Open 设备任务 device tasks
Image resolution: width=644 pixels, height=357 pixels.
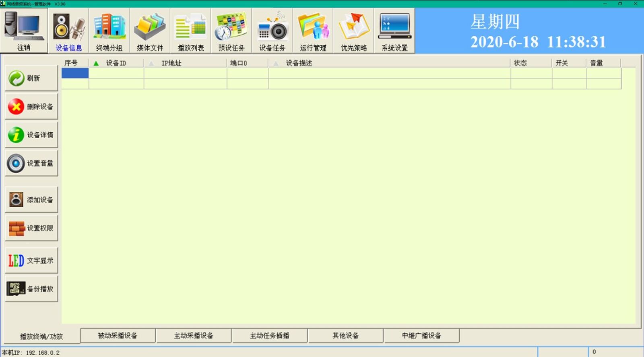(272, 31)
